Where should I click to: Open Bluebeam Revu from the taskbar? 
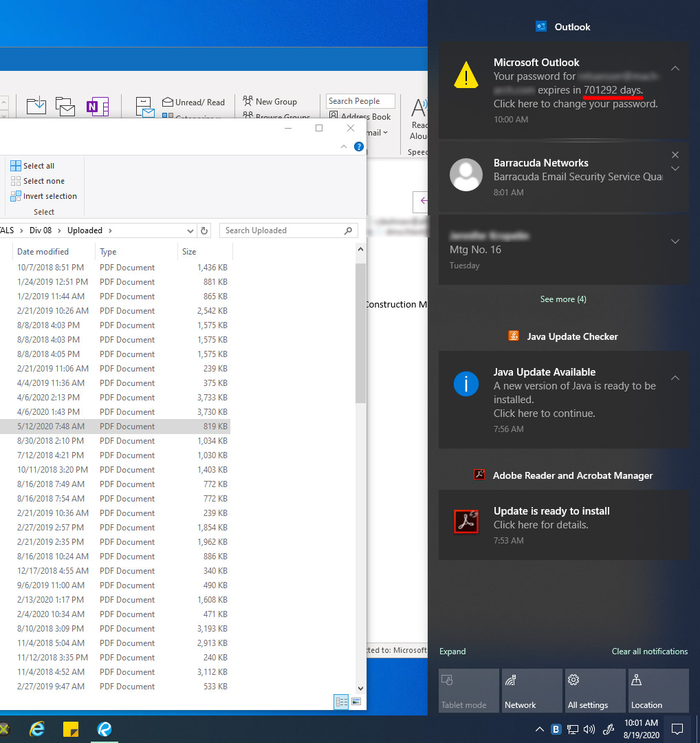pos(105,729)
